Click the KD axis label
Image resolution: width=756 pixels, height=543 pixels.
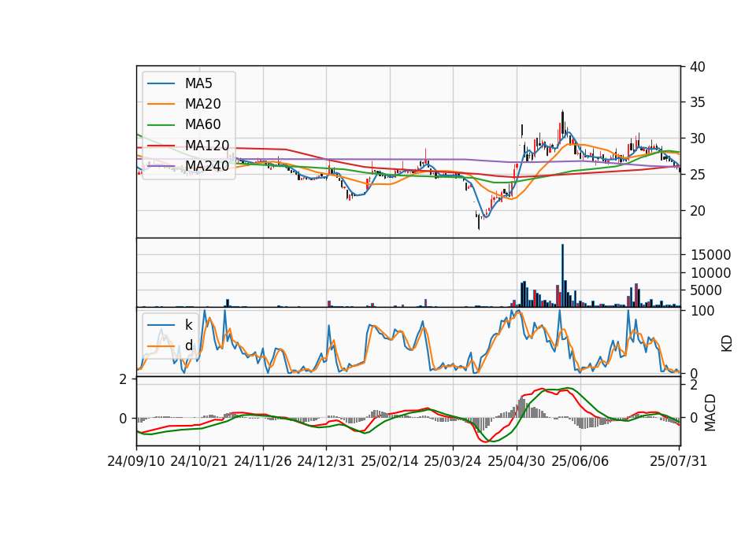[x=727, y=343]
